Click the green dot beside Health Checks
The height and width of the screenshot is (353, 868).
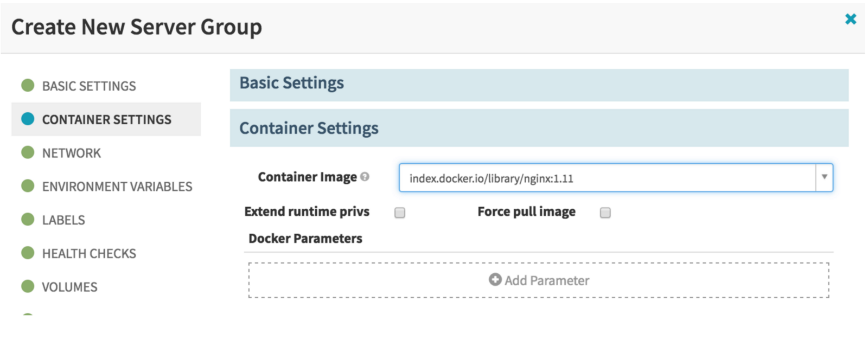coord(28,253)
